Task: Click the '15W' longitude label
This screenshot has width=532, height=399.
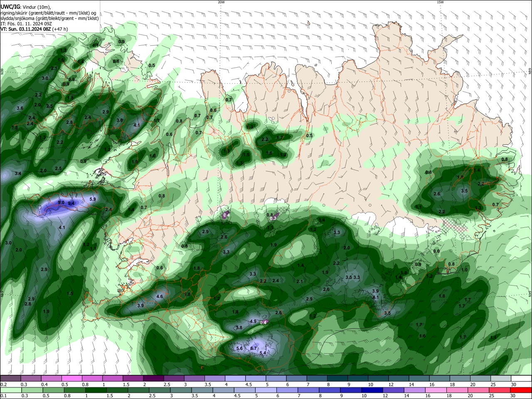Action: click(x=440, y=2)
